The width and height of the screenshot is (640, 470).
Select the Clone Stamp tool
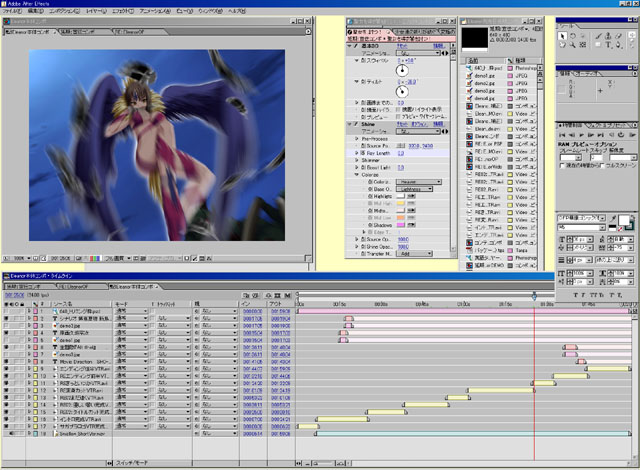(x=608, y=36)
